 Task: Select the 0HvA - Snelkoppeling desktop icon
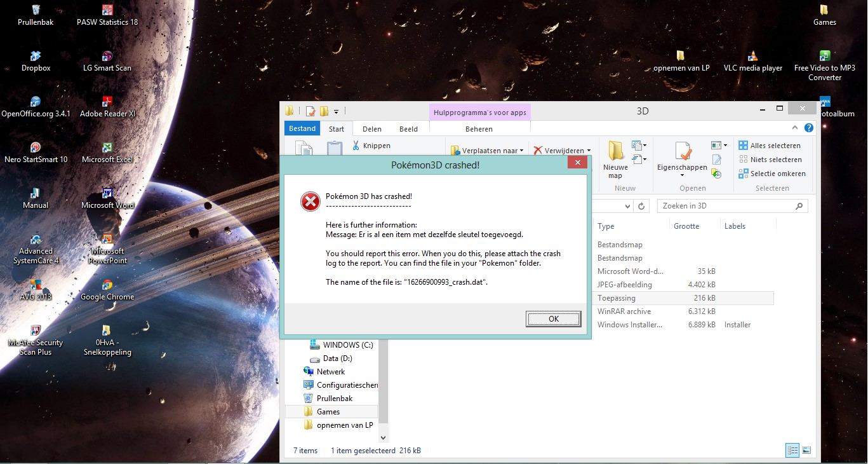[x=107, y=340]
